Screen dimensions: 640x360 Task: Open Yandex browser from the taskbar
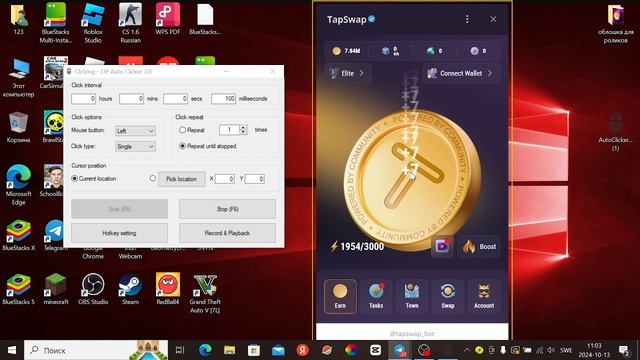(302, 350)
